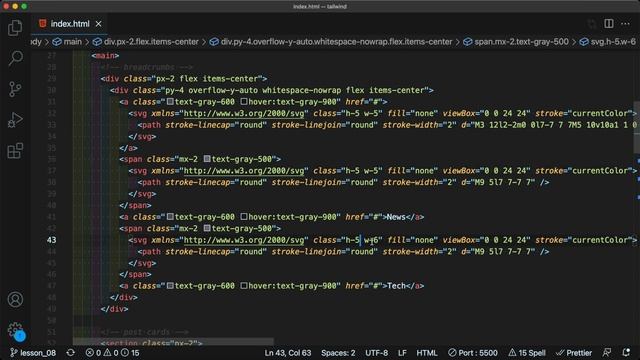
Task: Select the index.html editor tab
Action: coord(70,24)
